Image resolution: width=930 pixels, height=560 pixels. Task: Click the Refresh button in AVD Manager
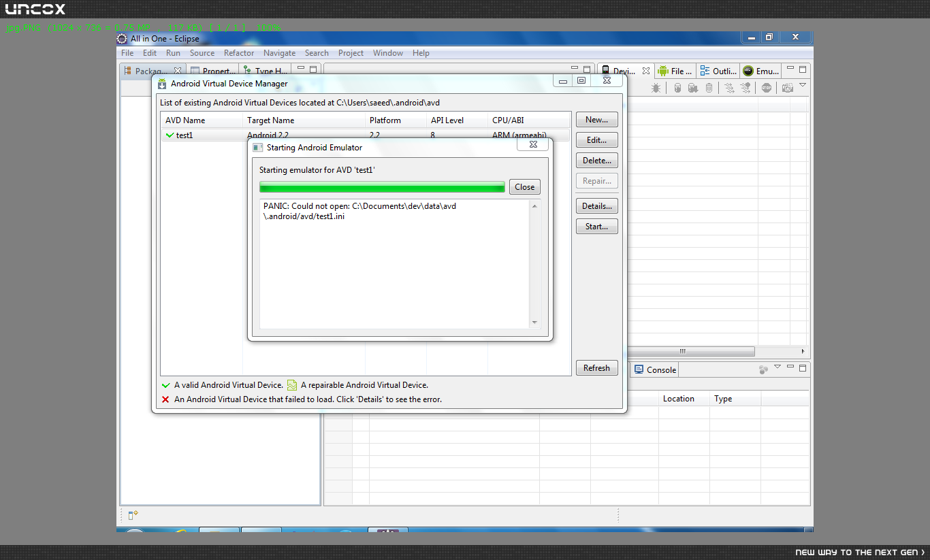click(x=597, y=368)
